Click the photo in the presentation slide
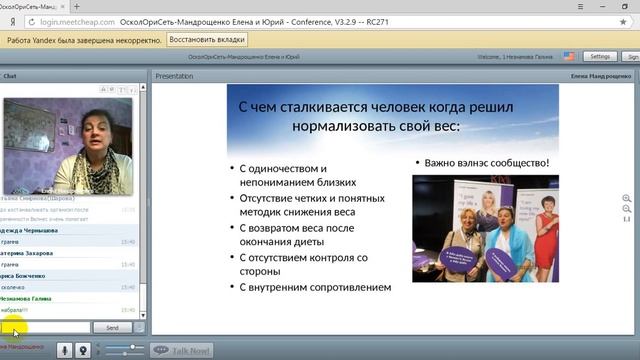 (485, 229)
